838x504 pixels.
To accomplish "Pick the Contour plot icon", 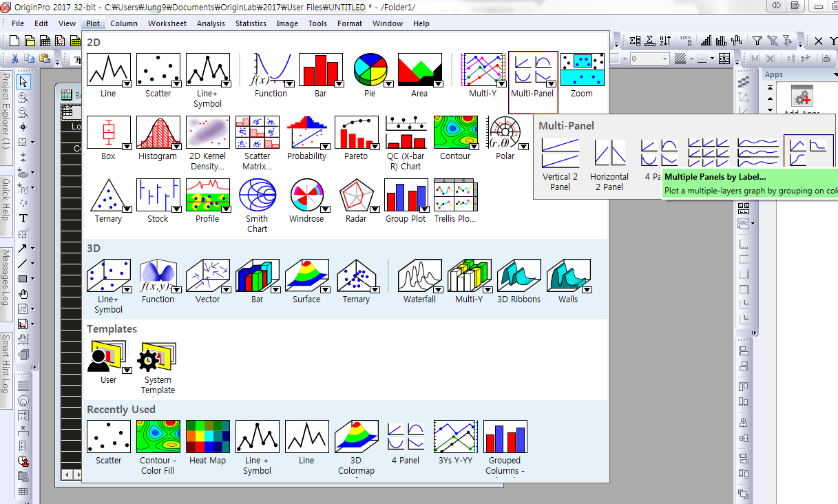I will pyautogui.click(x=455, y=132).
